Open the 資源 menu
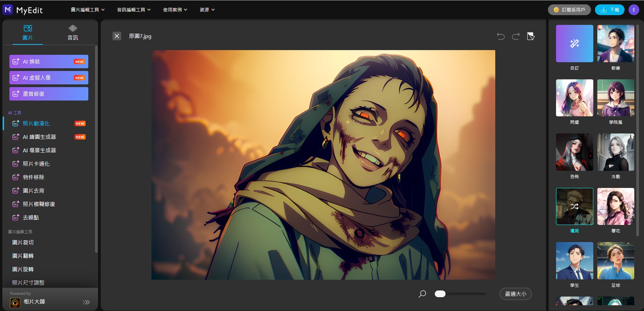 [x=207, y=10]
